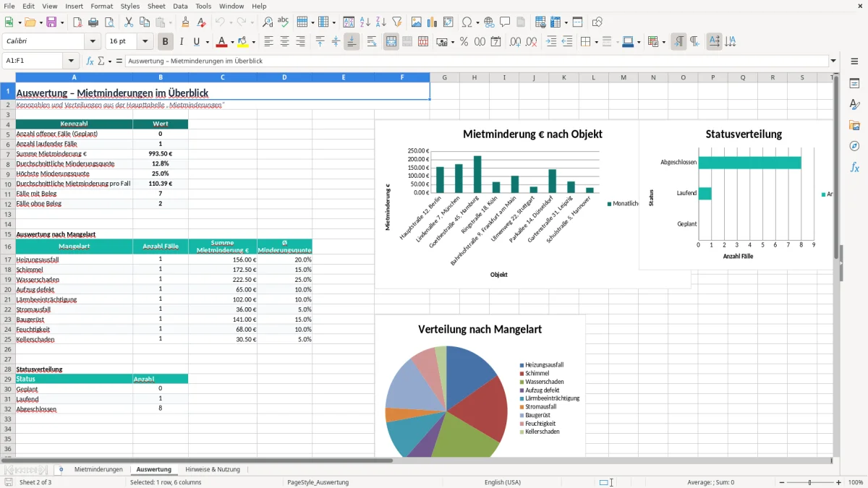Align cell contents to bottom

point(352,42)
